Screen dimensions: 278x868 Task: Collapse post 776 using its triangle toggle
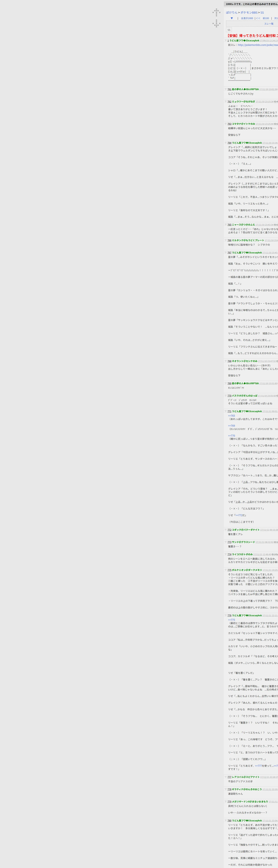(x=226, y=615)
